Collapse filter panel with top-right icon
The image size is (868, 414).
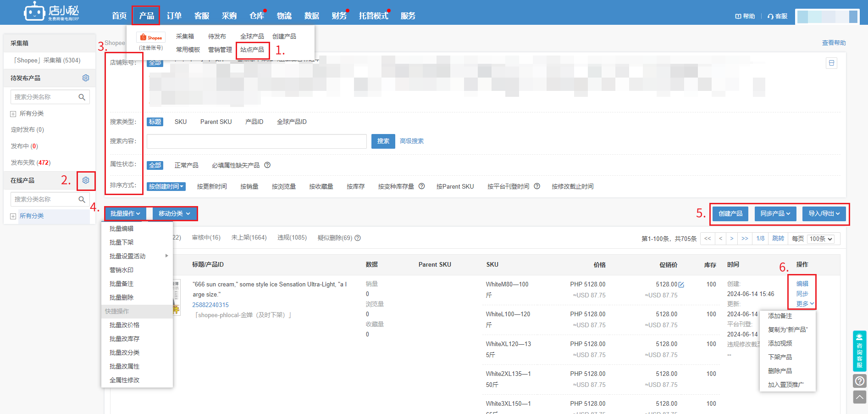(831, 63)
